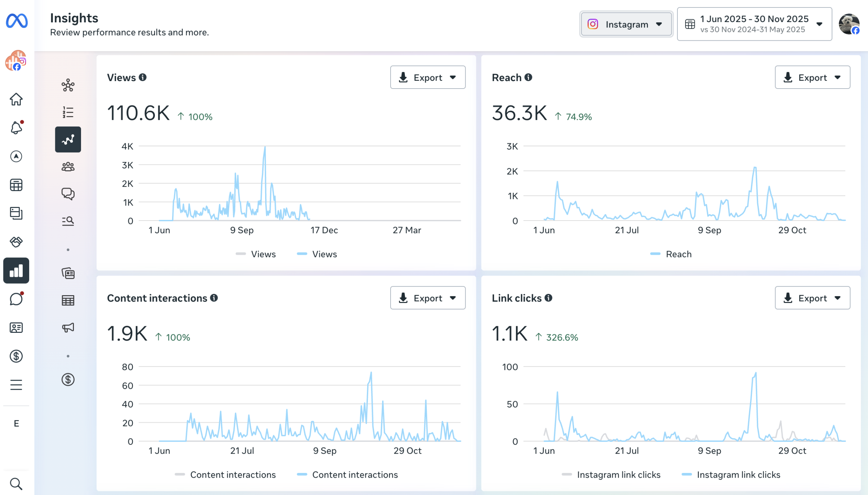Click the search magnifier icon at bottom
868x495 pixels.
pyautogui.click(x=16, y=484)
